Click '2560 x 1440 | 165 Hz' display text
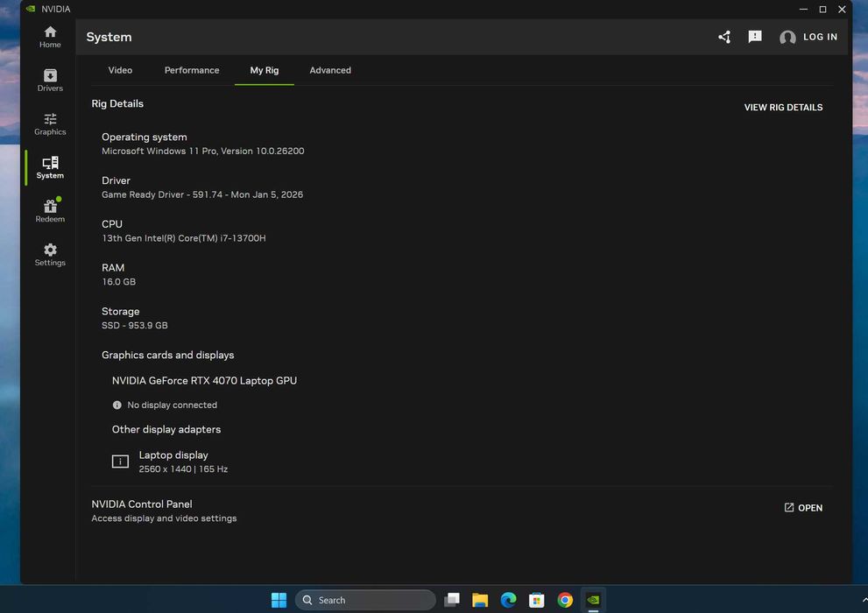 coord(183,469)
